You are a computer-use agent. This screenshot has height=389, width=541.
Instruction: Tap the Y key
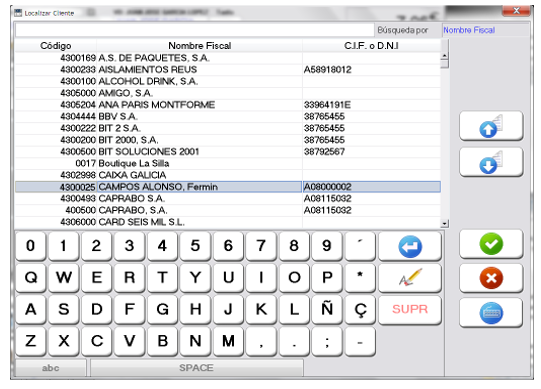[195, 278]
